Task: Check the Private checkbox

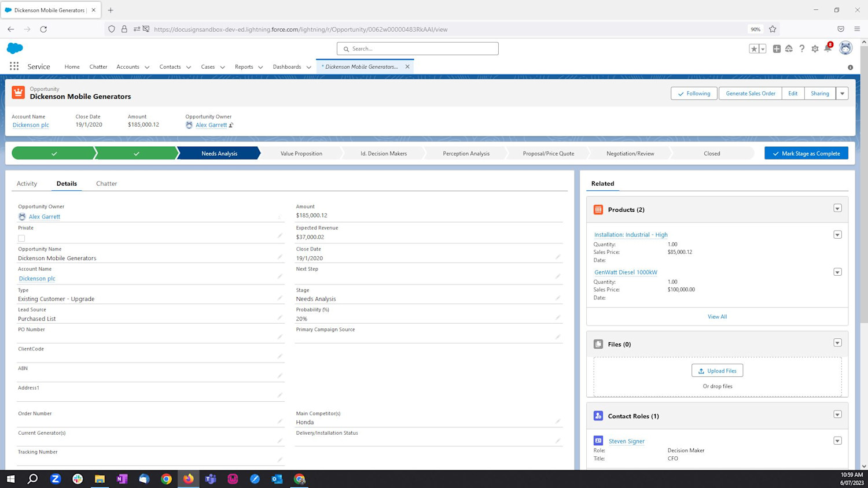Action: click(x=21, y=238)
